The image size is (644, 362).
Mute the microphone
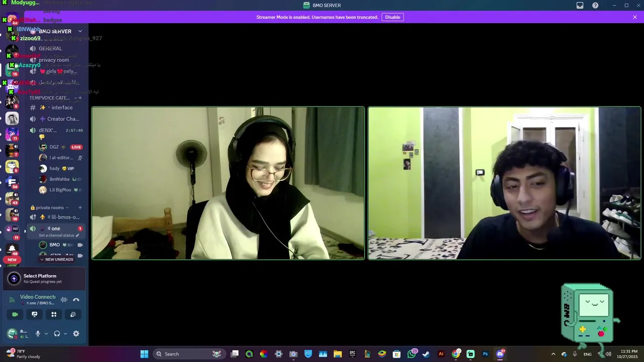coord(37,333)
